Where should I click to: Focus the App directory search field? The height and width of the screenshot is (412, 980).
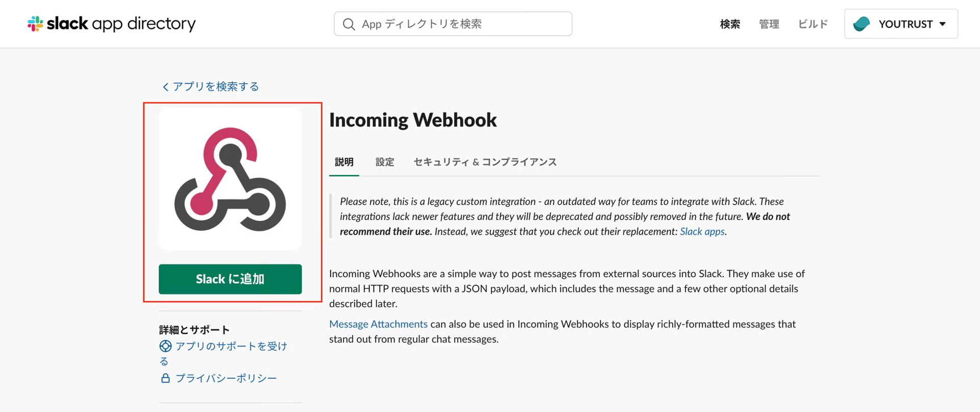[453, 24]
